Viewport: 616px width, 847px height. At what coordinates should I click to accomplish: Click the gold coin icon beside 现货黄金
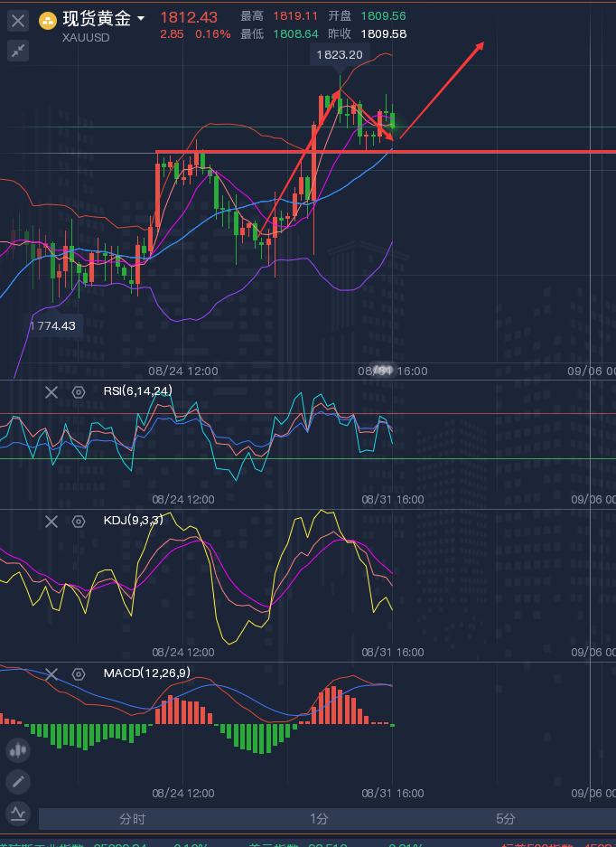coord(48,20)
